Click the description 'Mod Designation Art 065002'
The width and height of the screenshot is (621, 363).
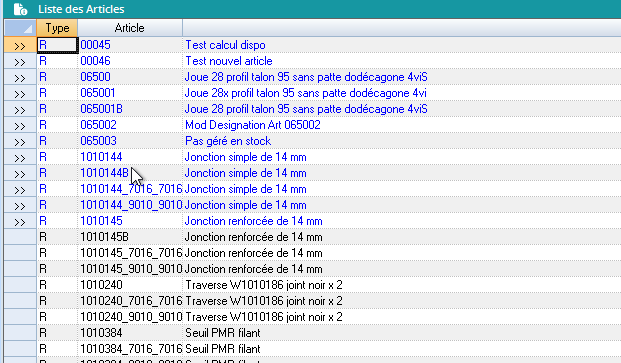pyautogui.click(x=253, y=125)
